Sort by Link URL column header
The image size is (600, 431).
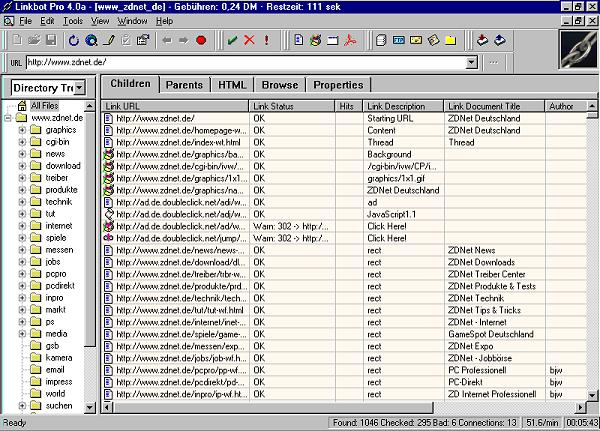point(175,106)
